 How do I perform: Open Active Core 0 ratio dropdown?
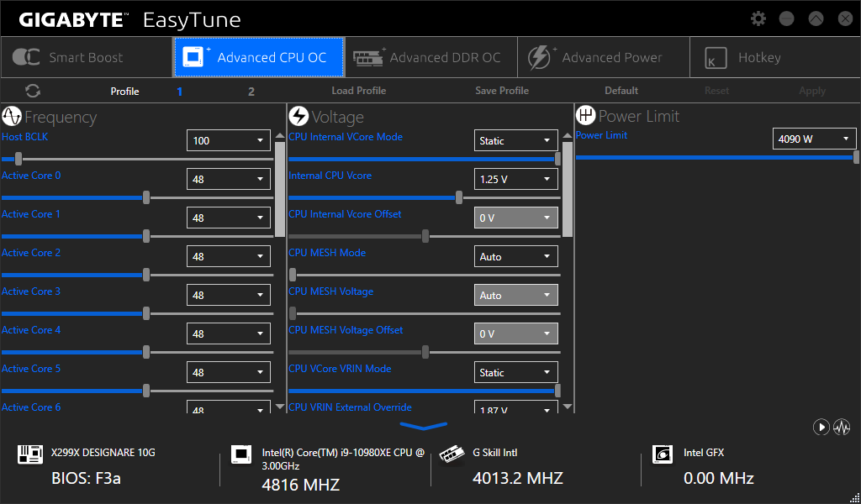[229, 179]
